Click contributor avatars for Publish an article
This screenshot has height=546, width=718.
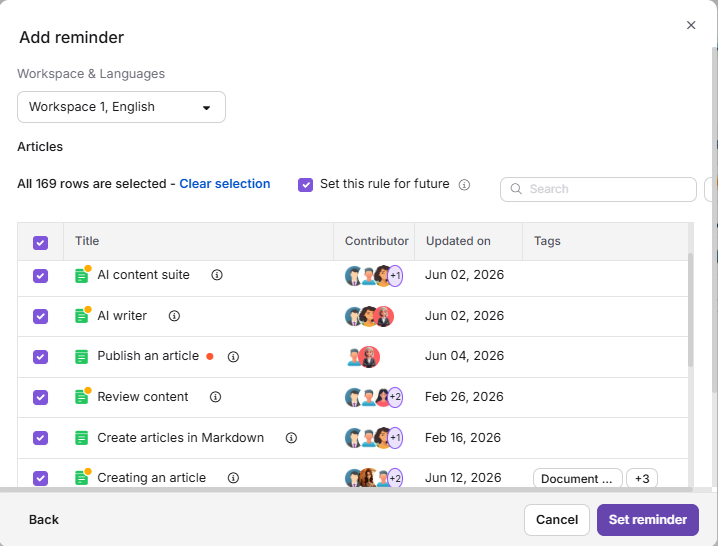pos(364,357)
